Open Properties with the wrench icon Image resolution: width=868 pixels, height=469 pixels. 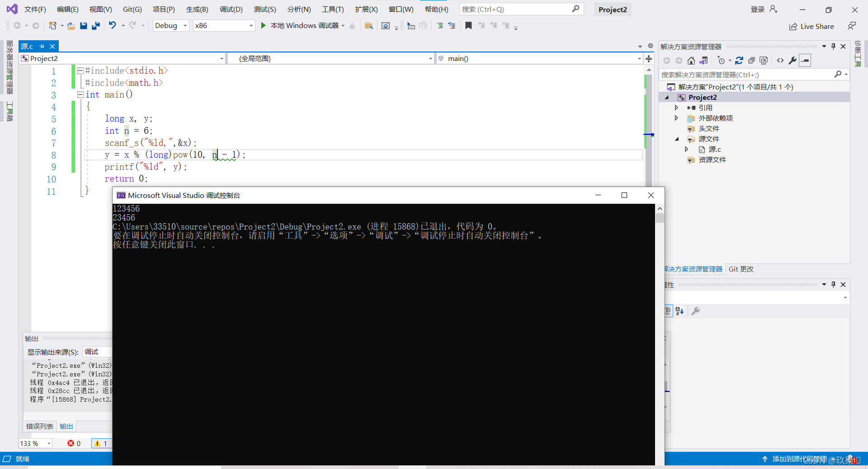793,61
